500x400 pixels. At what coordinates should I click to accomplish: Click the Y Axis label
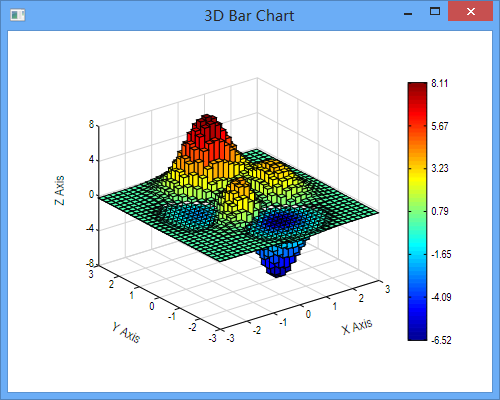click(x=126, y=332)
